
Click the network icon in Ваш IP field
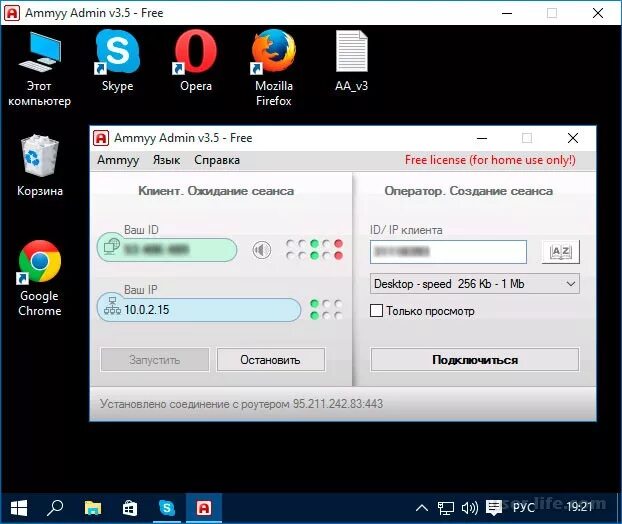click(x=112, y=306)
